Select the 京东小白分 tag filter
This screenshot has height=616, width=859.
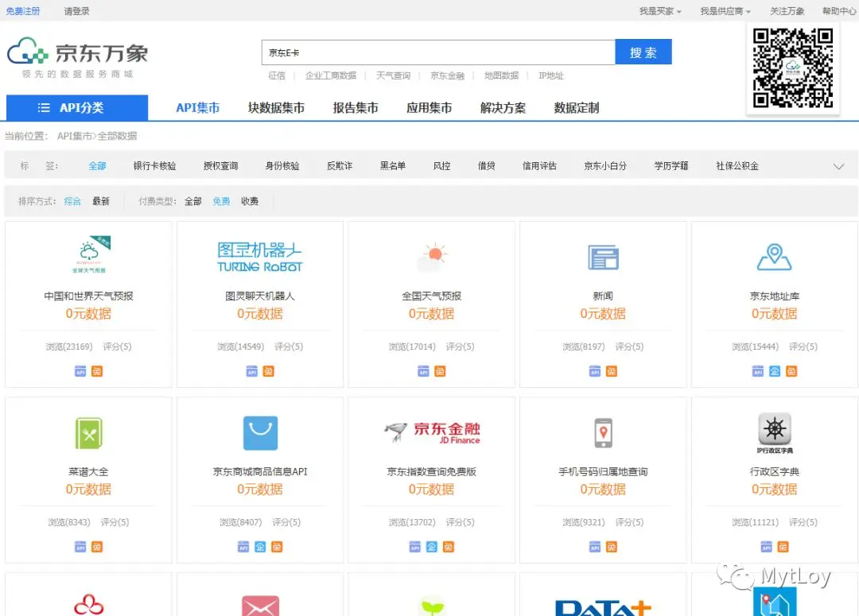click(x=605, y=166)
